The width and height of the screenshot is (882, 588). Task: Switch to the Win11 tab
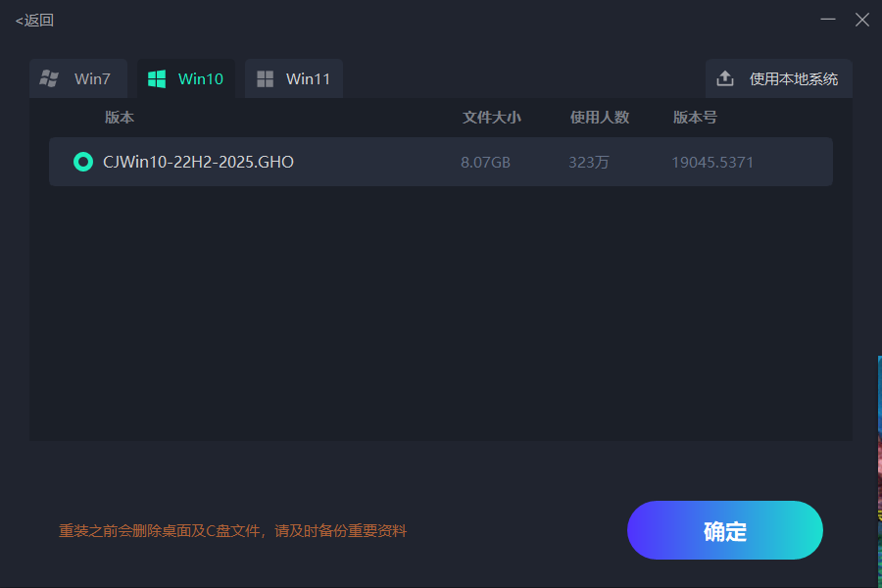pyautogui.click(x=294, y=78)
